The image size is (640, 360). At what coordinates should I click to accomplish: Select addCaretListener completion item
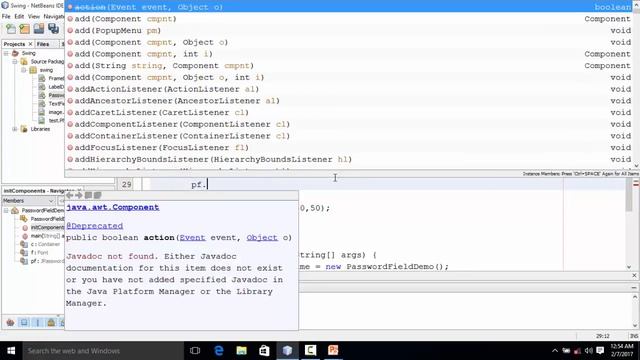349,113
